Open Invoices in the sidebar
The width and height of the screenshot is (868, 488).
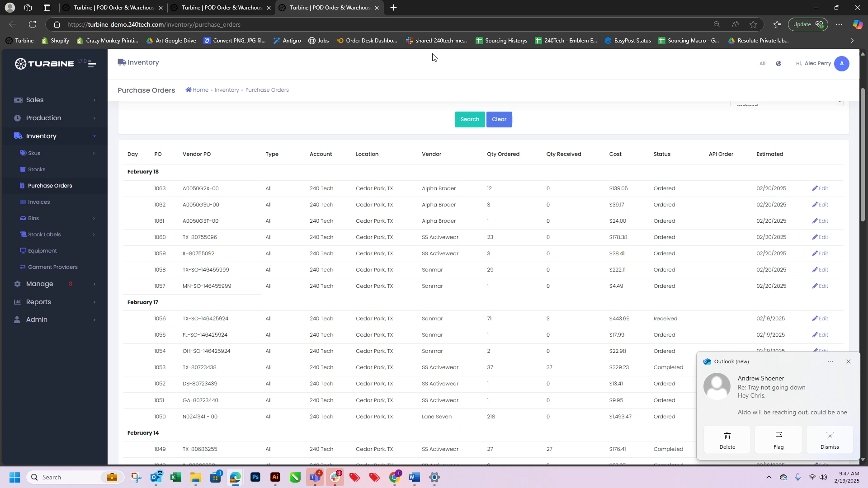tap(39, 202)
